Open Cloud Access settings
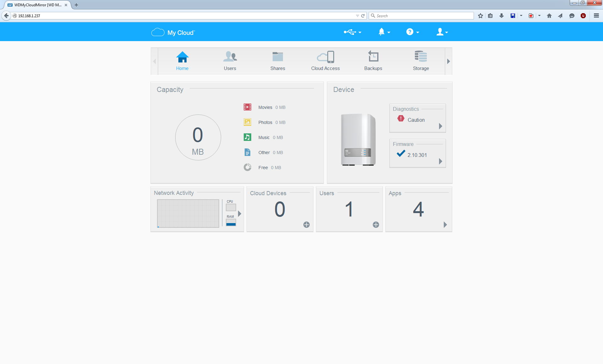Screen dimensions: 603x364 [326, 60]
